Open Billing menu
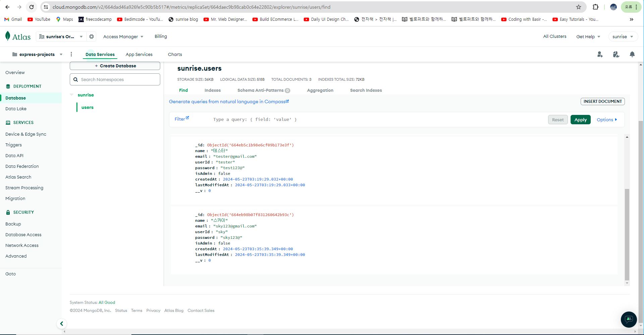 161,36
